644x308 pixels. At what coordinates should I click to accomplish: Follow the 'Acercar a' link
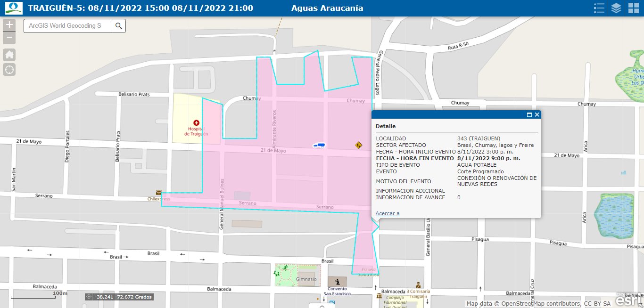click(x=387, y=213)
